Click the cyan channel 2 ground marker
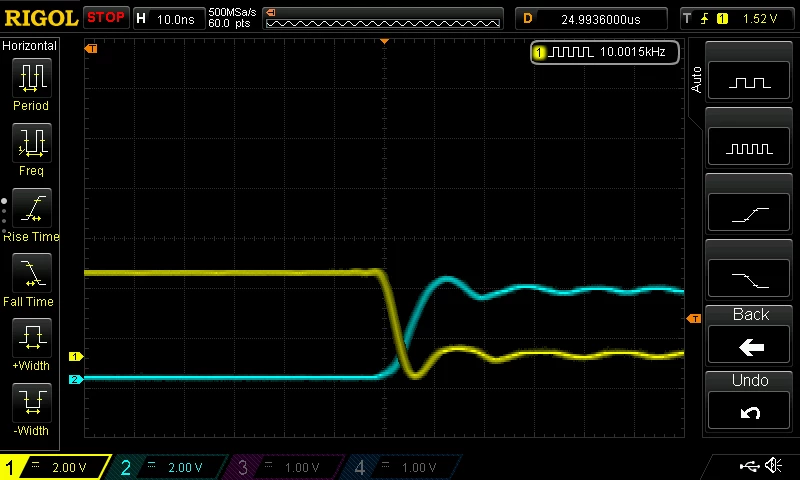The width and height of the screenshot is (800, 480). (x=76, y=379)
